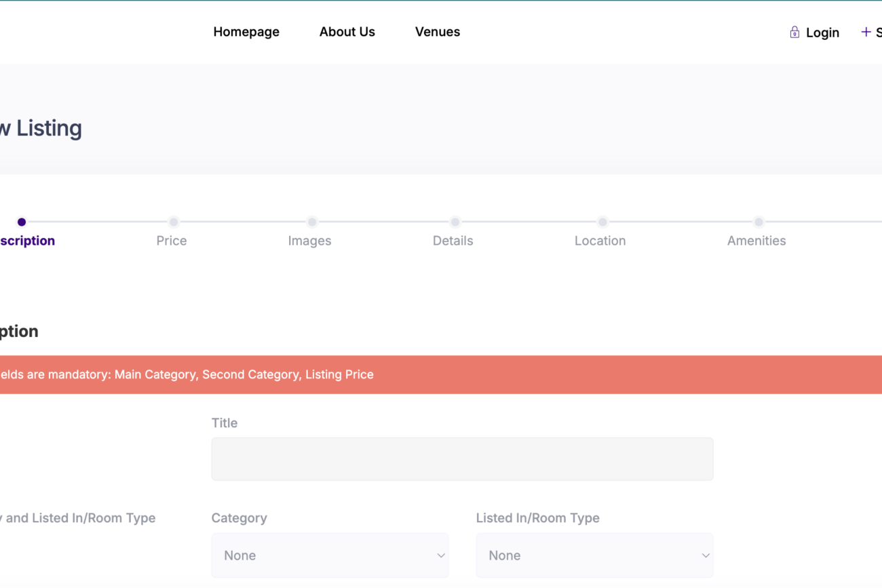The height and width of the screenshot is (588, 882).
Task: Click the plus icon in the header
Action: (866, 32)
